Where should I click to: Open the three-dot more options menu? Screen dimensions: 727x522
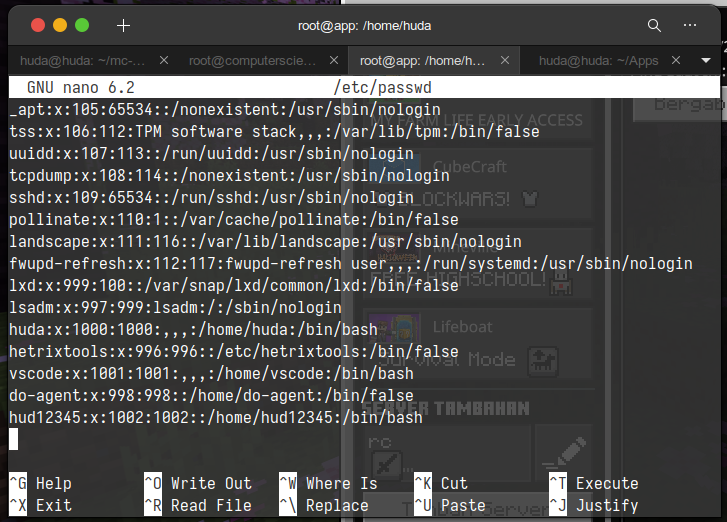pos(690,25)
